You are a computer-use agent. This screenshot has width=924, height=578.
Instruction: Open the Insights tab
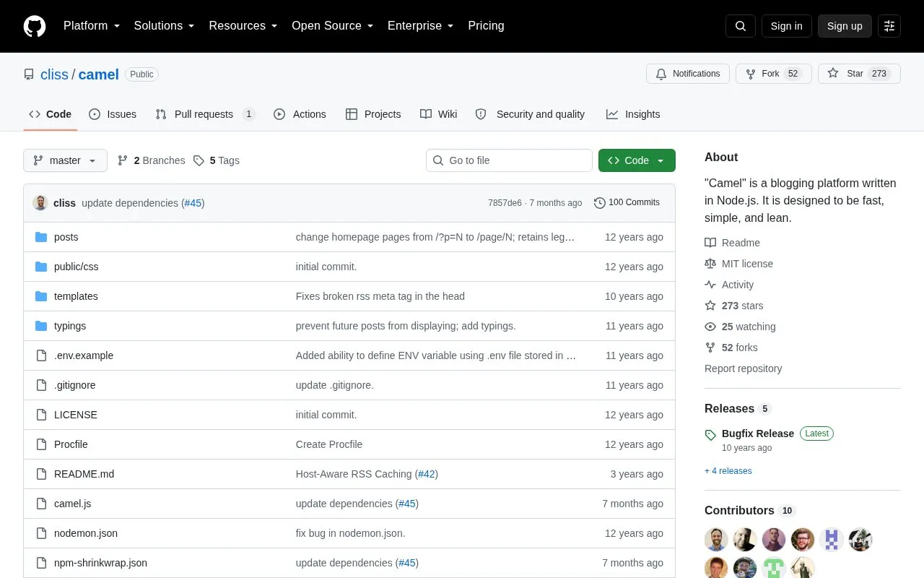pos(633,114)
